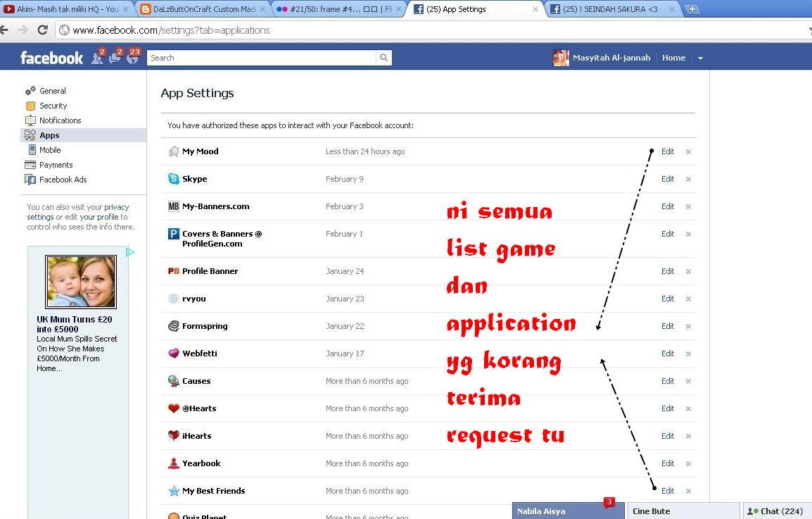Open Masyitah Al-jannah profile
This screenshot has width=812, height=519.
[611, 58]
